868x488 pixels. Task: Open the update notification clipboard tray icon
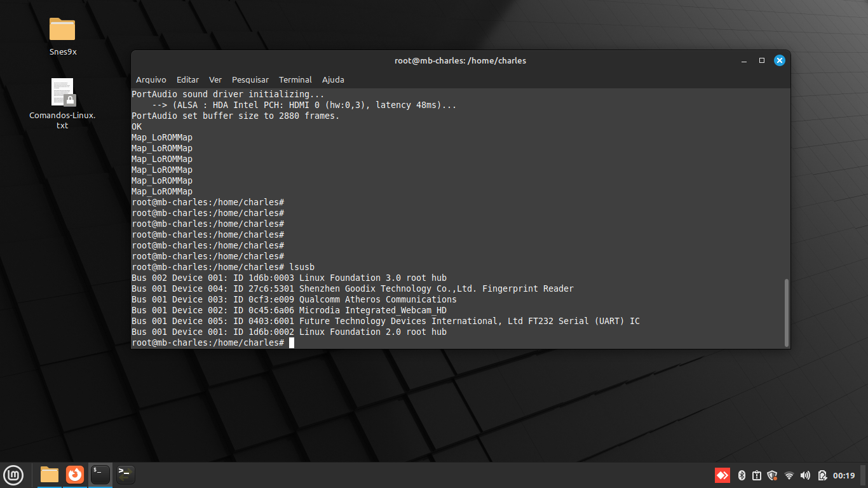pos(757,475)
